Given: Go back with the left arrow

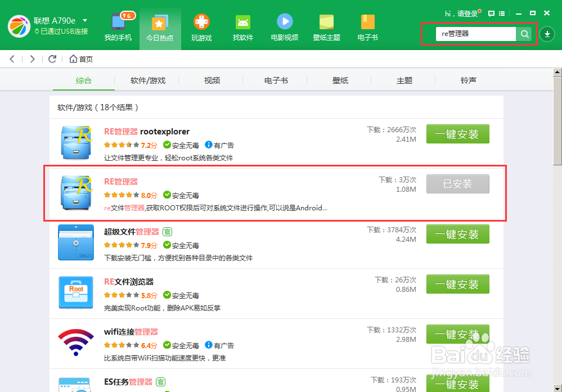Looking at the screenshot, I should 12,58.
